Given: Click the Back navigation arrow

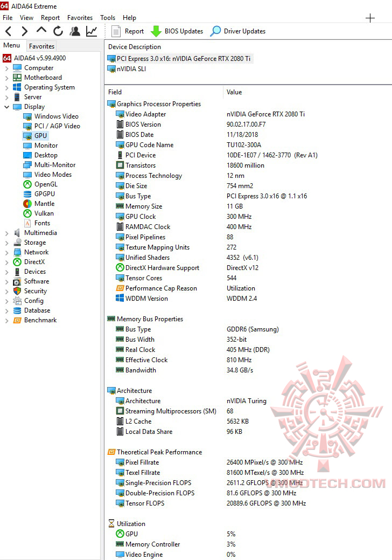Looking at the screenshot, I should click(x=9, y=31).
